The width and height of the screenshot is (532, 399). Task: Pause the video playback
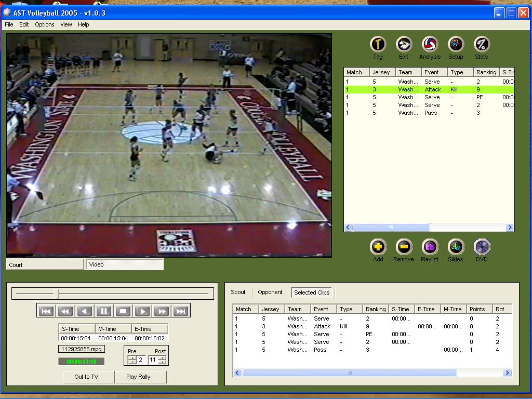click(x=103, y=310)
